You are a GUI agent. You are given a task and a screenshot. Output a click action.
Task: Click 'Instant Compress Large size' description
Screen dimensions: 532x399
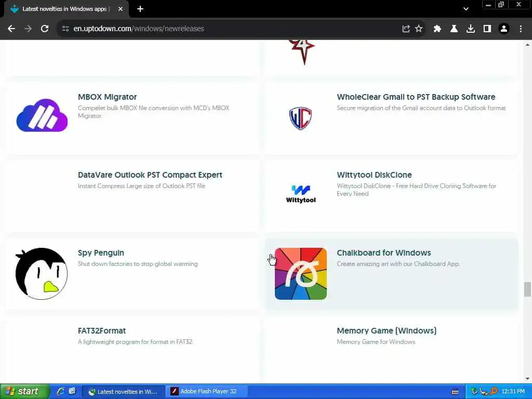[141, 186]
